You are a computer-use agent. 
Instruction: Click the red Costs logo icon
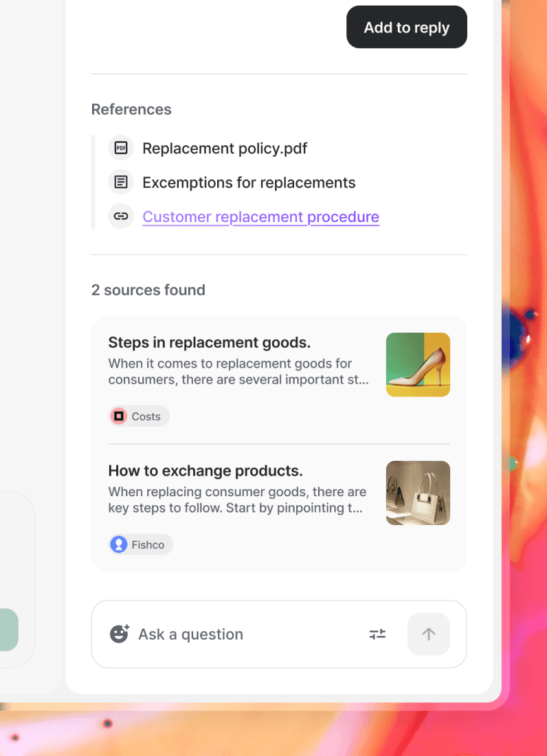tap(119, 416)
